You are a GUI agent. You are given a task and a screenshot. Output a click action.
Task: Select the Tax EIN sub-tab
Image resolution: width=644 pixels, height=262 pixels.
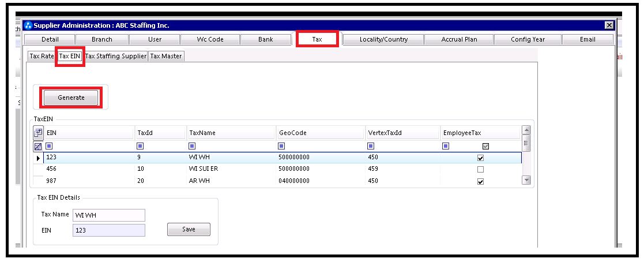coord(70,57)
